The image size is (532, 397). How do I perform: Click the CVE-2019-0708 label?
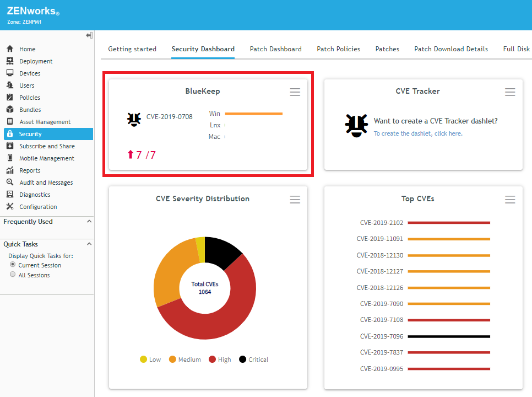[x=169, y=117]
